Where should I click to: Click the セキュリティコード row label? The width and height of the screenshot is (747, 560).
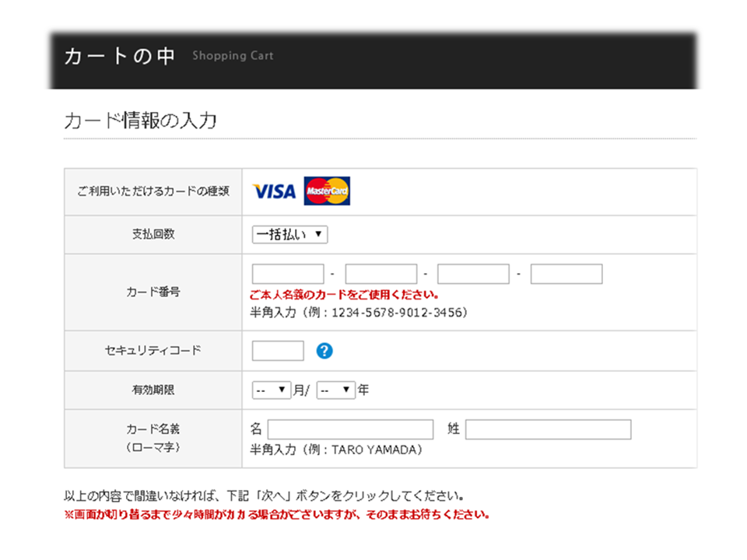pyautogui.click(x=153, y=351)
